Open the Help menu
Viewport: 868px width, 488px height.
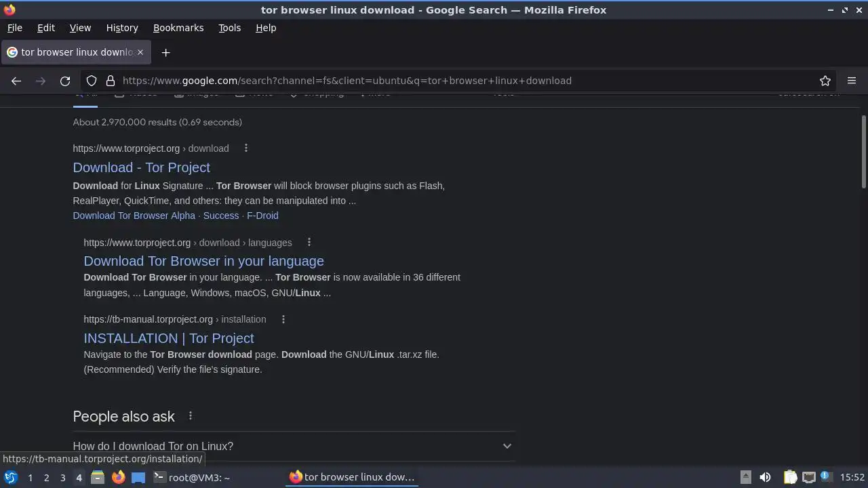pos(266,28)
